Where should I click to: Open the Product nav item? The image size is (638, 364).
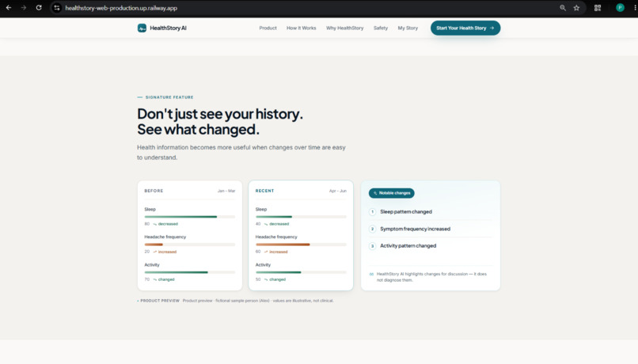(268, 28)
